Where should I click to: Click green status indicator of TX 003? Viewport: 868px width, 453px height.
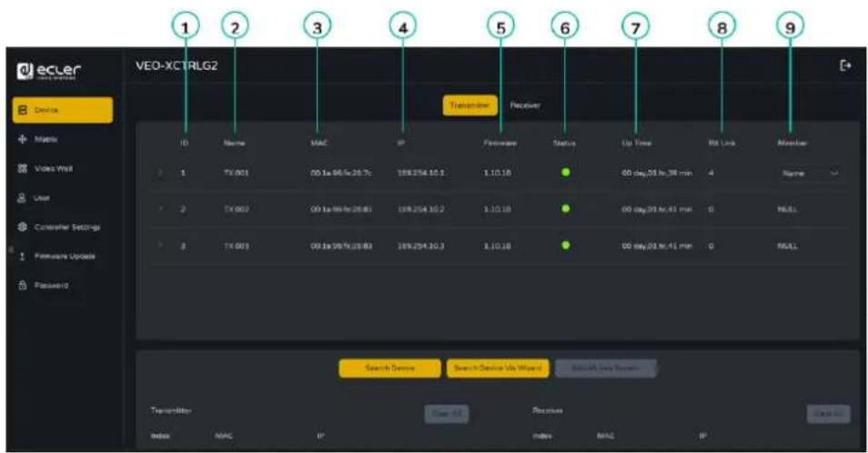(x=565, y=245)
